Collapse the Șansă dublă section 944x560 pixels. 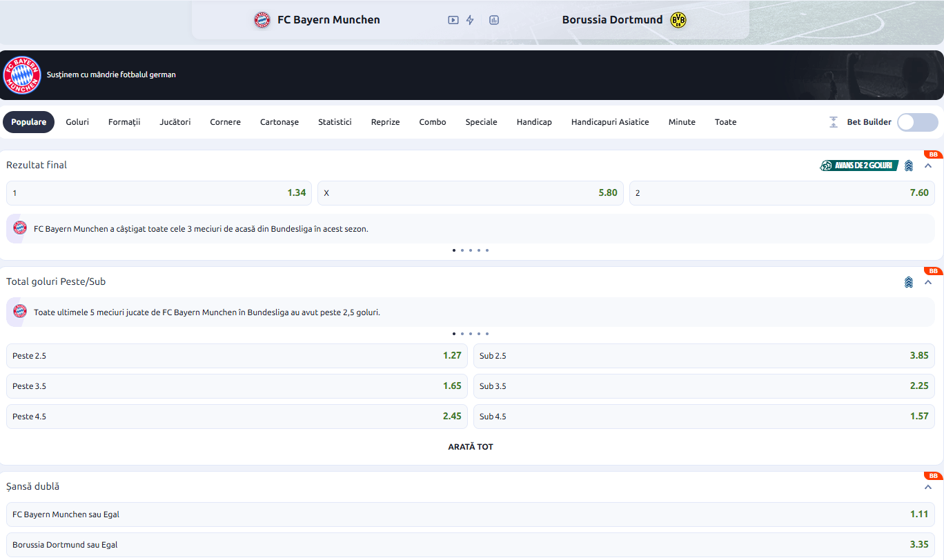928,487
